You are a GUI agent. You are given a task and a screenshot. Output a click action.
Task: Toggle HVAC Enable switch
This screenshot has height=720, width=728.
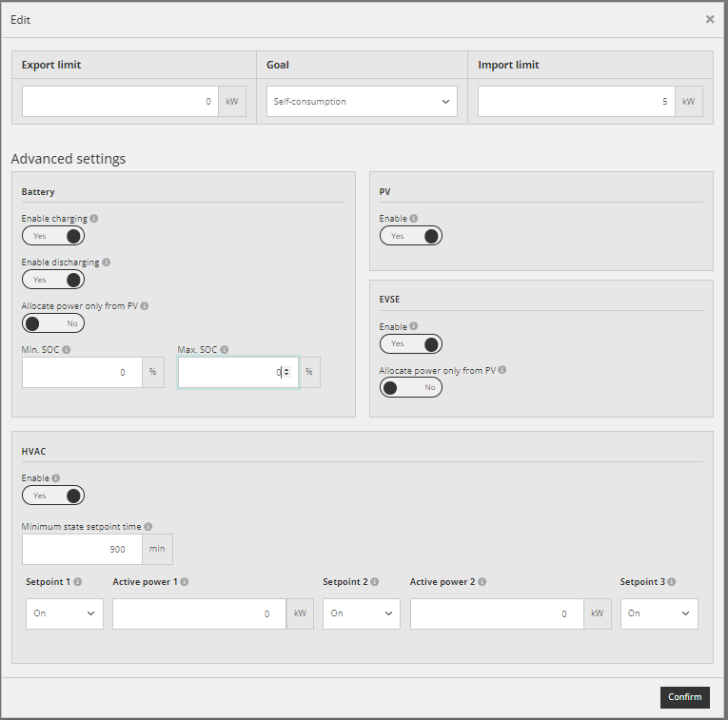pos(53,496)
